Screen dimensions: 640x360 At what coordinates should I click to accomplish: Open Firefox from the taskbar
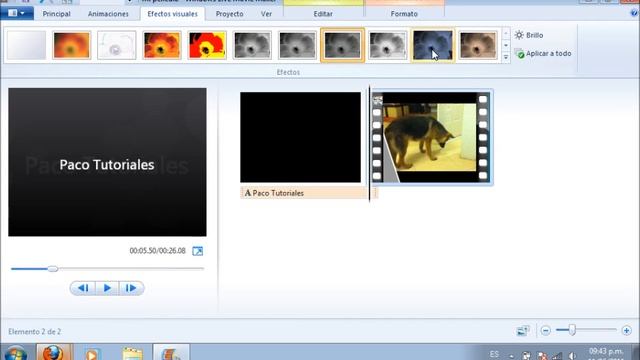click(x=53, y=353)
